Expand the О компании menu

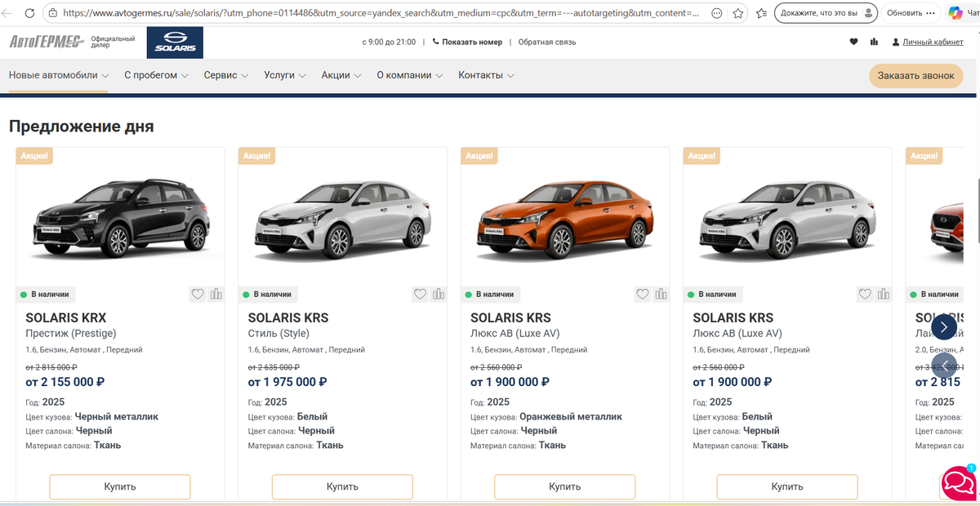coord(410,75)
